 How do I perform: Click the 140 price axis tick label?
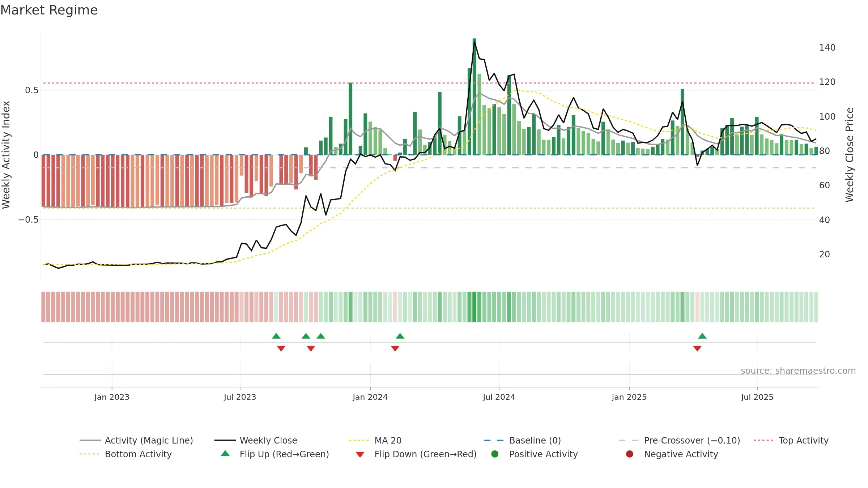click(827, 48)
